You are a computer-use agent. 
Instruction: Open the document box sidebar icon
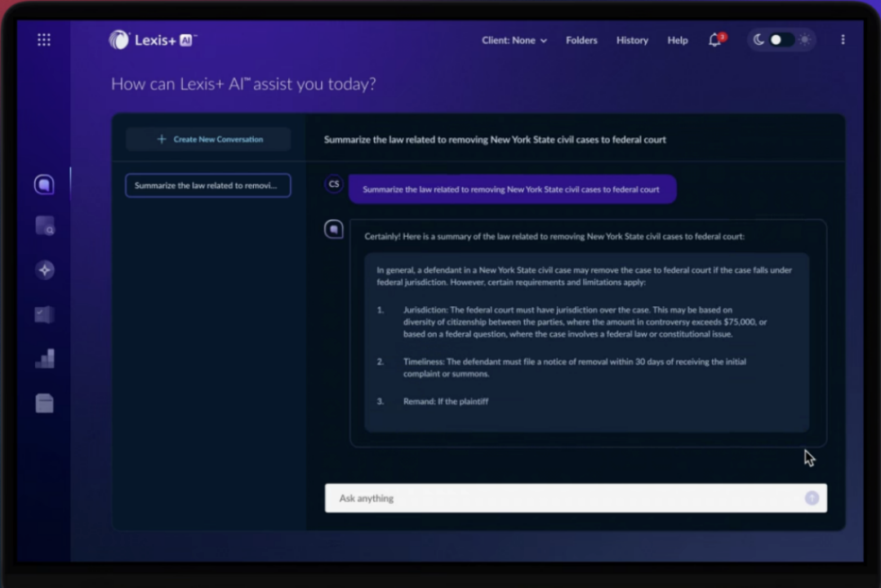point(44,403)
